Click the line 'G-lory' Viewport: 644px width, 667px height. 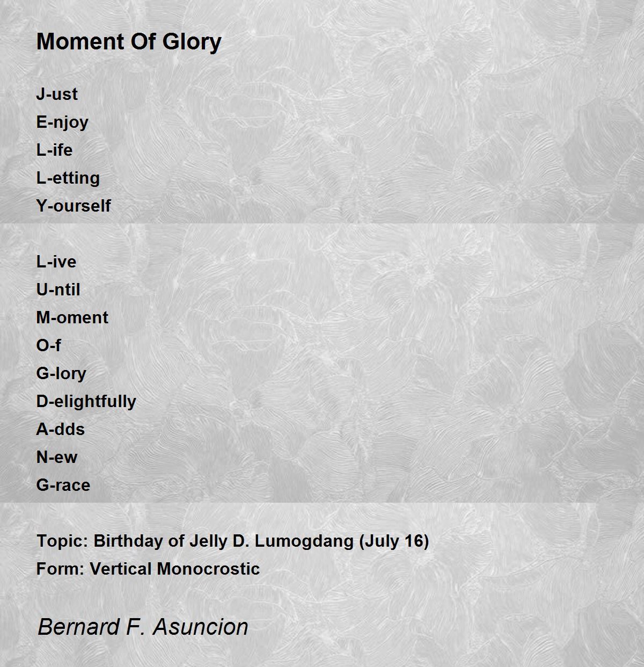(61, 374)
